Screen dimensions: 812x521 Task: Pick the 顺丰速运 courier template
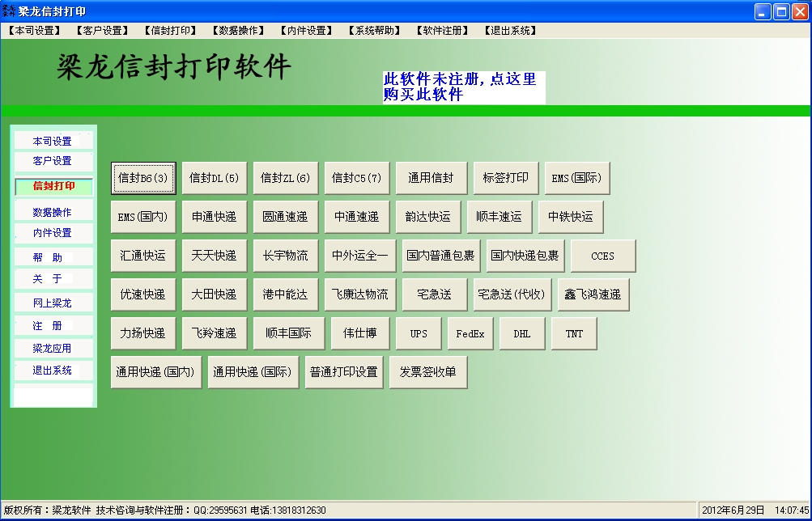click(500, 217)
